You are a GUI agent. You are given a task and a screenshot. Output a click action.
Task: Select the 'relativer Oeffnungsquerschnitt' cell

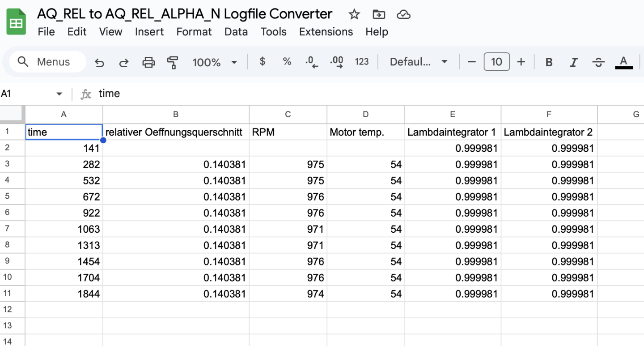point(176,132)
